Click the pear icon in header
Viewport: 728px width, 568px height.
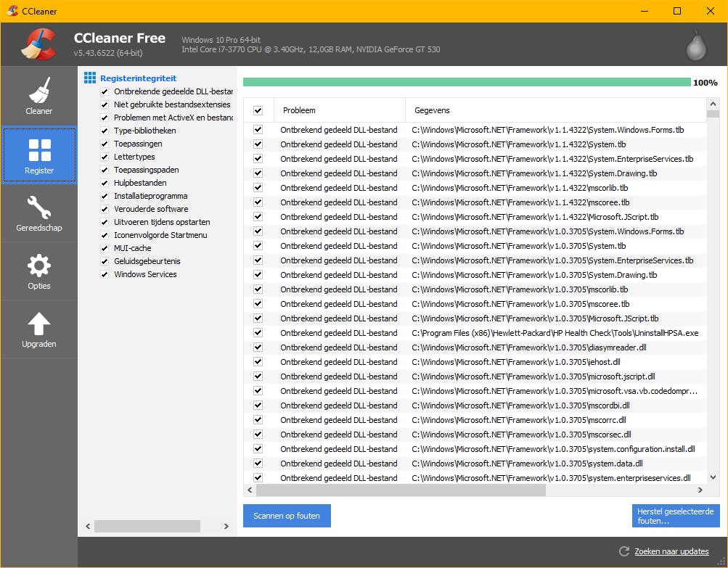(x=695, y=46)
